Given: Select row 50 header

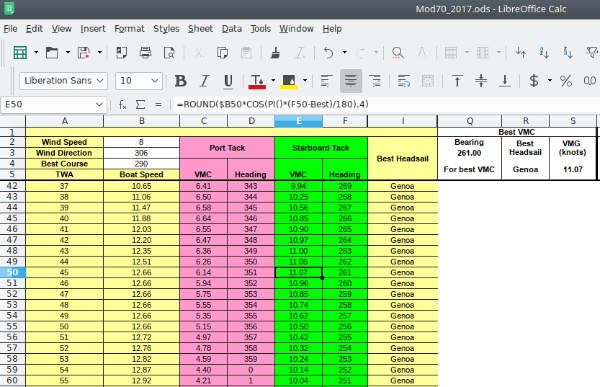Looking at the screenshot, I should point(12,272).
